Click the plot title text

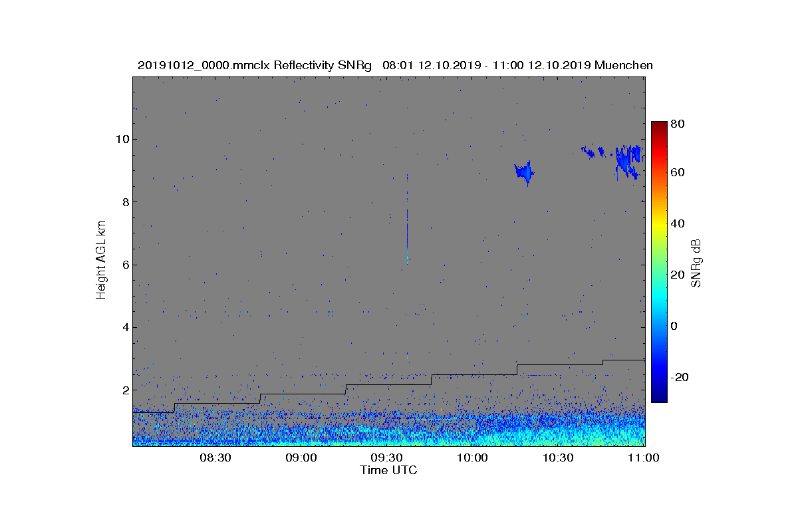[x=395, y=65]
